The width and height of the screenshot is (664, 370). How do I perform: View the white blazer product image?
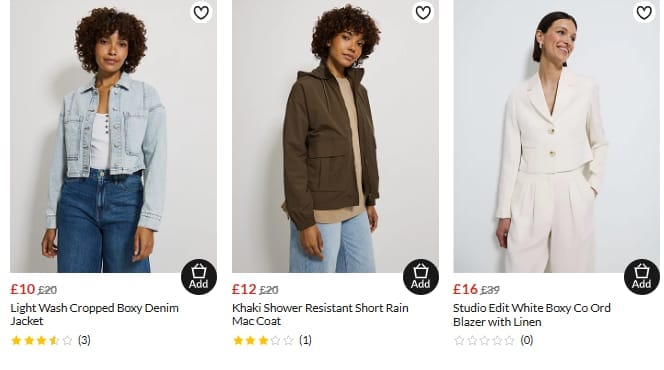(556, 136)
